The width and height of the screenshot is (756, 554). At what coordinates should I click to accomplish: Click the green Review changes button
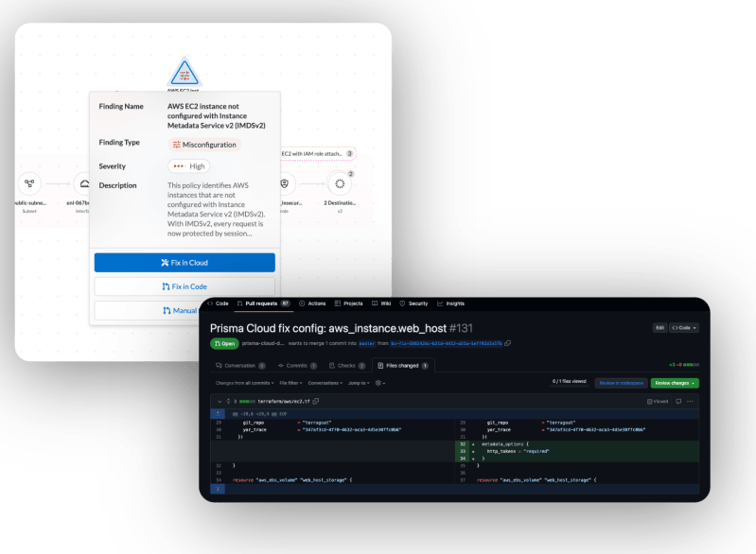[x=675, y=383]
